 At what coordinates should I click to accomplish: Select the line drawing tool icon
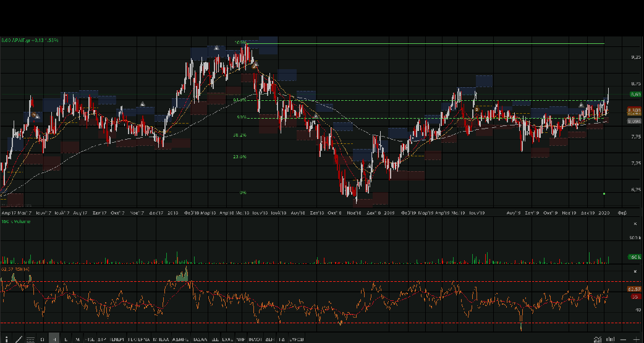[19, 339]
